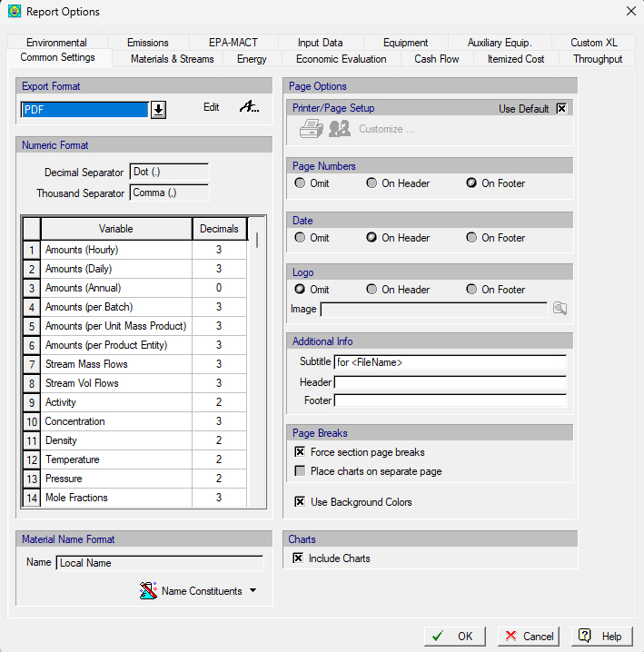
Task: Open the Input Data tab
Action: coord(320,43)
